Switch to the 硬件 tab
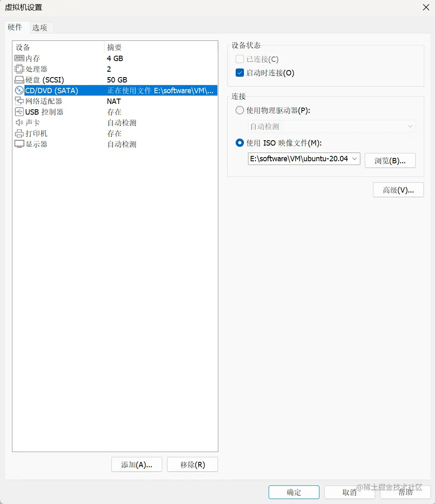The image size is (435, 504). pos(16,27)
